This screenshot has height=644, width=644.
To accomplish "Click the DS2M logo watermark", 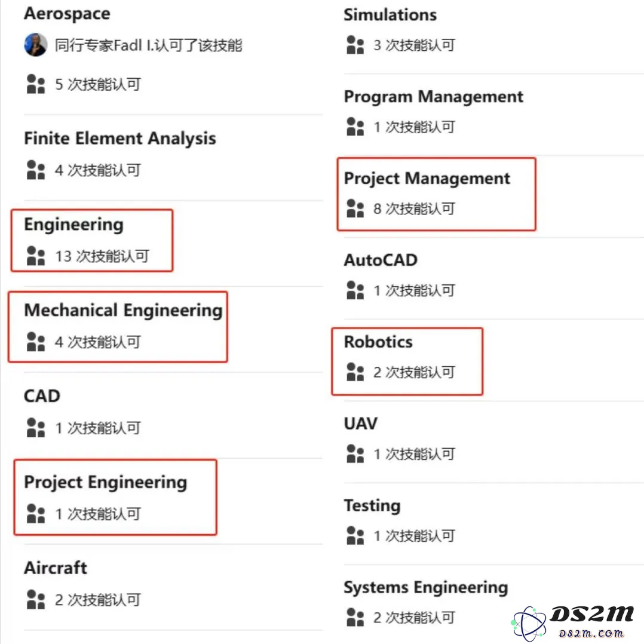I will 573,622.
